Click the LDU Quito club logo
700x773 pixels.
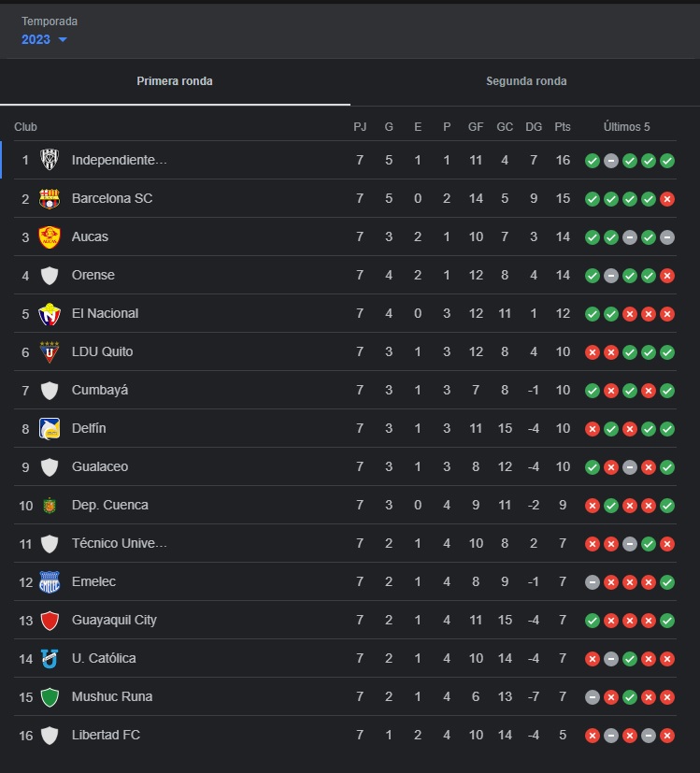tap(51, 351)
